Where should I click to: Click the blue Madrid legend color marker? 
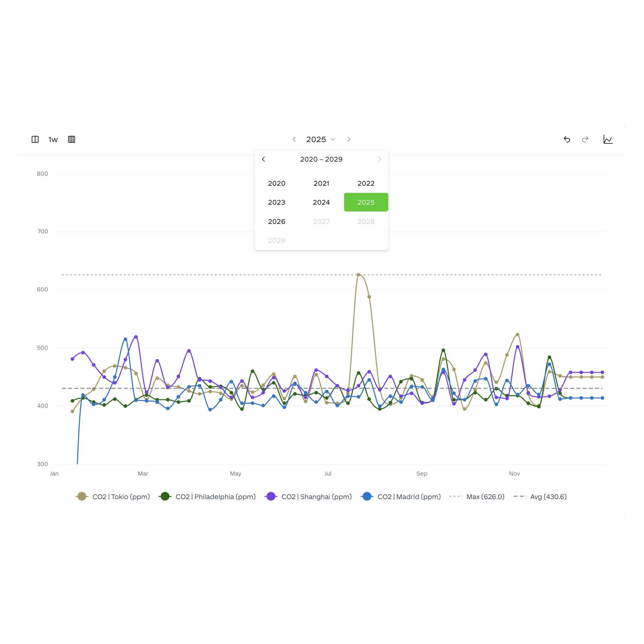(x=367, y=496)
